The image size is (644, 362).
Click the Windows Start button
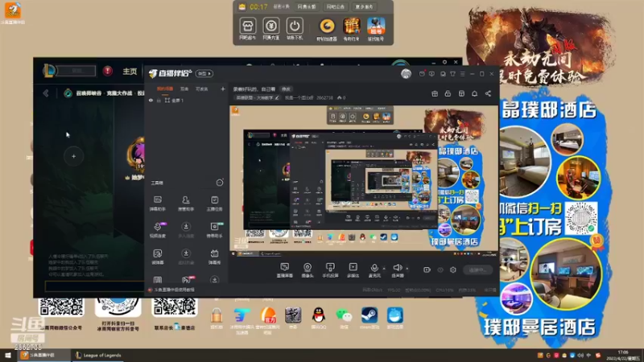(8, 356)
